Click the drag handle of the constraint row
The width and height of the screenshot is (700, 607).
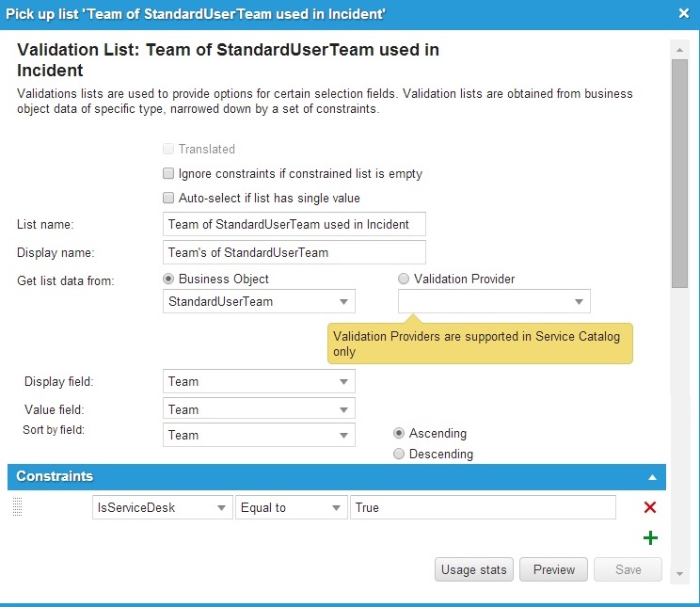[x=17, y=507]
